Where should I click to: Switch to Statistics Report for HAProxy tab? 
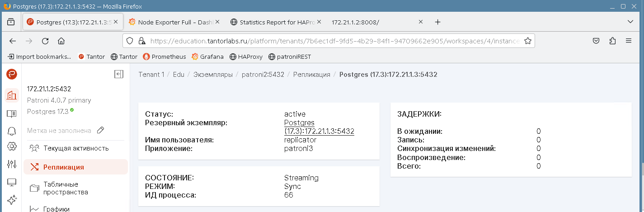coord(275,22)
